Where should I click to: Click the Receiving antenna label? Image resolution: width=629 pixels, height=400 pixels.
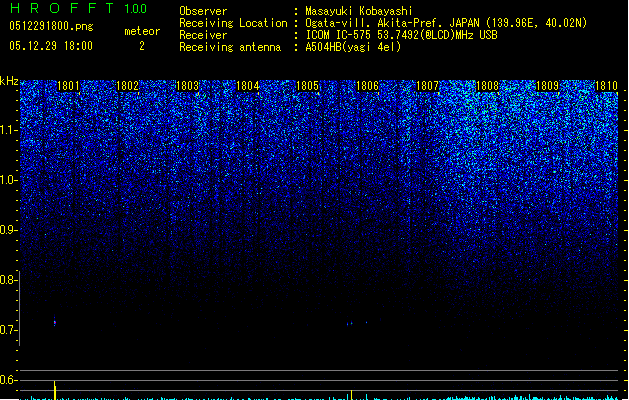click(230, 47)
